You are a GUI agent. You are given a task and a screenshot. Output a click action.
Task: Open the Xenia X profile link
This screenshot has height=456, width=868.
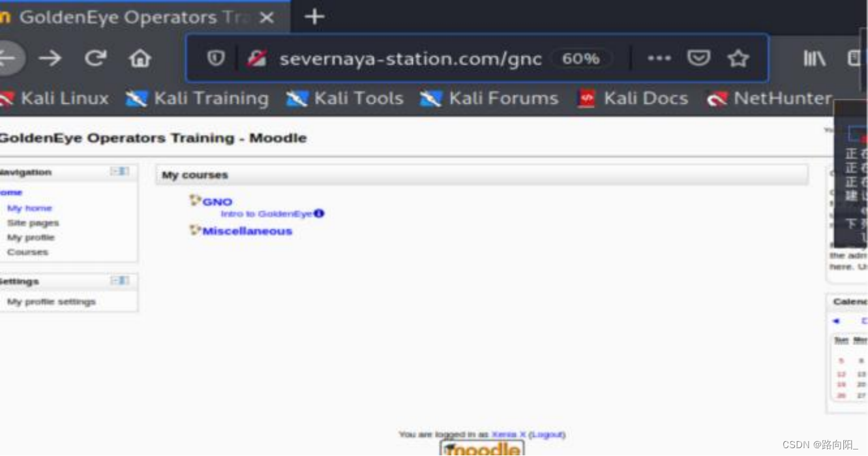(x=508, y=434)
